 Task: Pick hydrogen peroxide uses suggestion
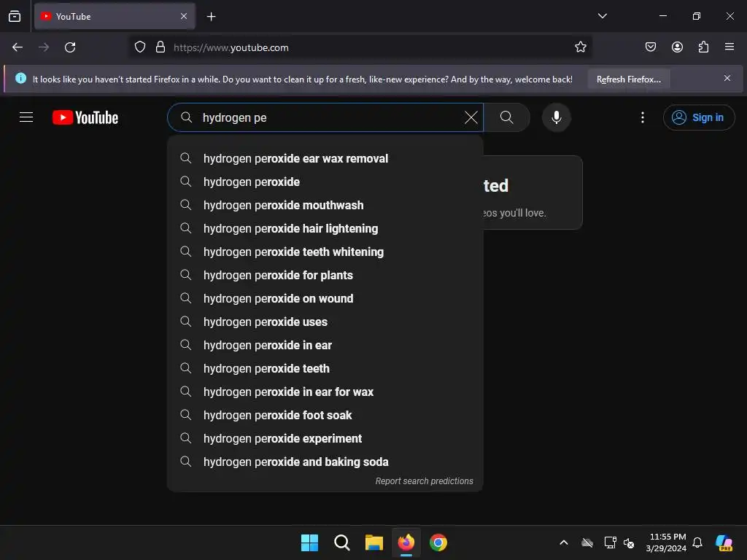click(325, 322)
